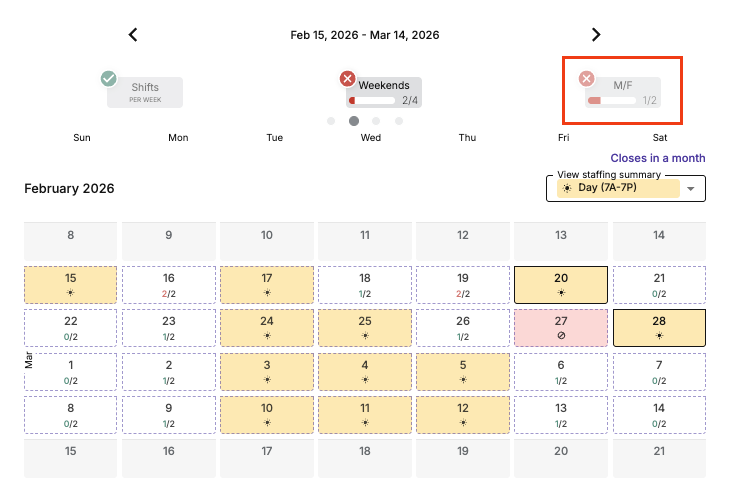
Task: Click the Closes in a month link
Action: coord(657,158)
